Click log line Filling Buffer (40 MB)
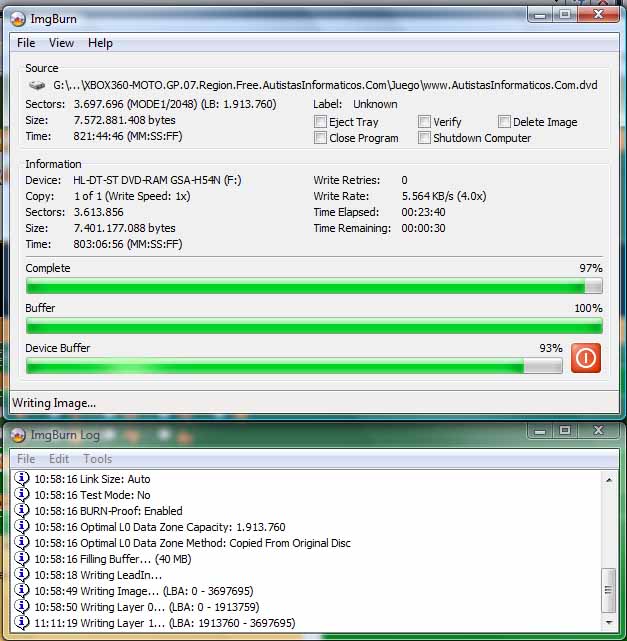627x641 pixels. pyautogui.click(x=113, y=559)
